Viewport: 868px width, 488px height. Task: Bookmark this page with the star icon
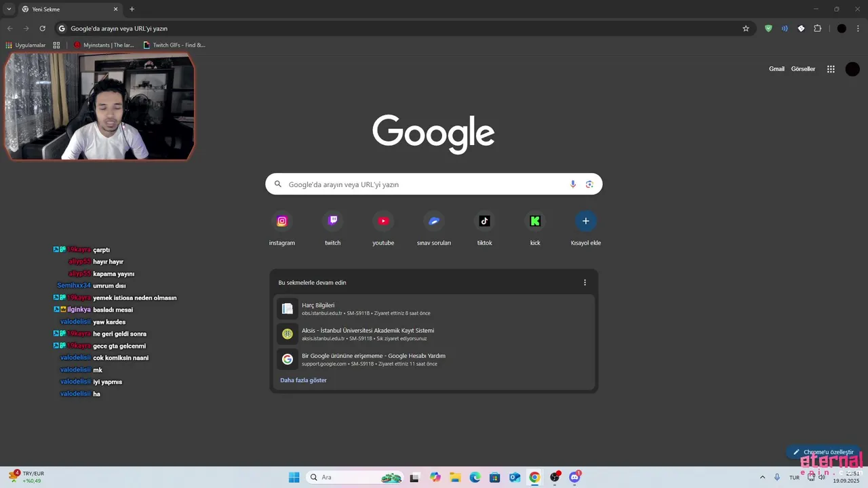(746, 28)
